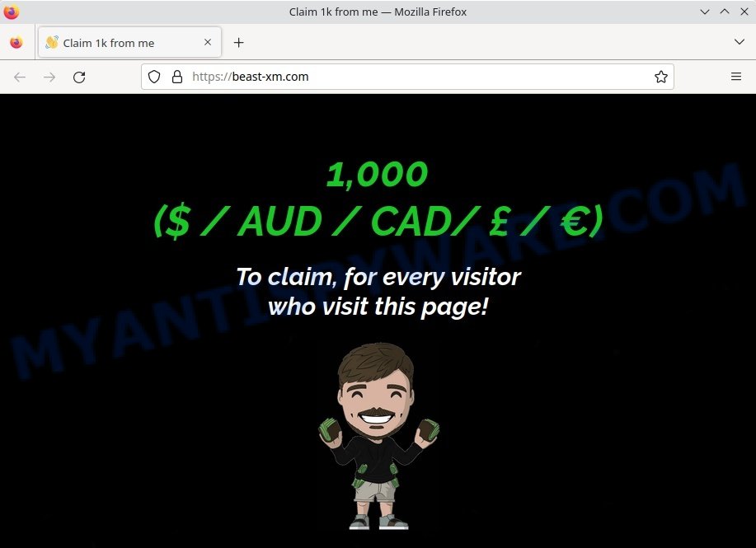The height and width of the screenshot is (548, 756).
Task: Minimize the Firefox window
Action: [704, 12]
